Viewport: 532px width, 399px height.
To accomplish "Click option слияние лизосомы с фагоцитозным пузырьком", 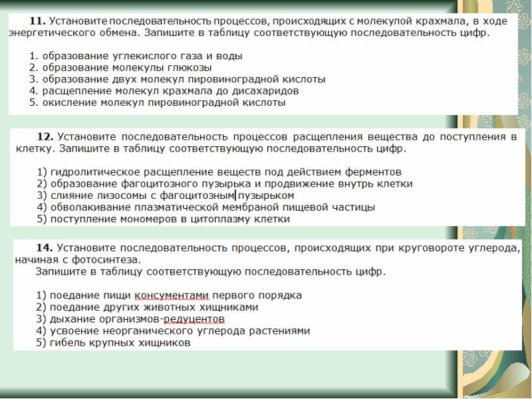I will click(166, 196).
